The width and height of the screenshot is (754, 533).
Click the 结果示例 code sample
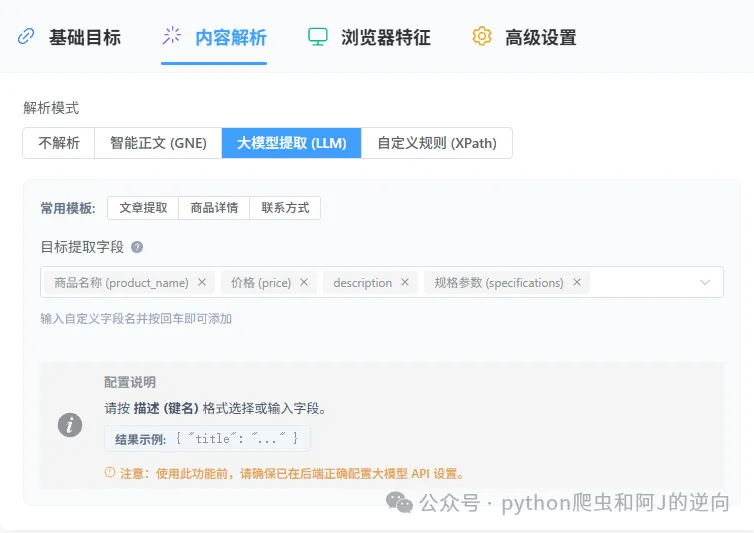pyautogui.click(x=207, y=438)
